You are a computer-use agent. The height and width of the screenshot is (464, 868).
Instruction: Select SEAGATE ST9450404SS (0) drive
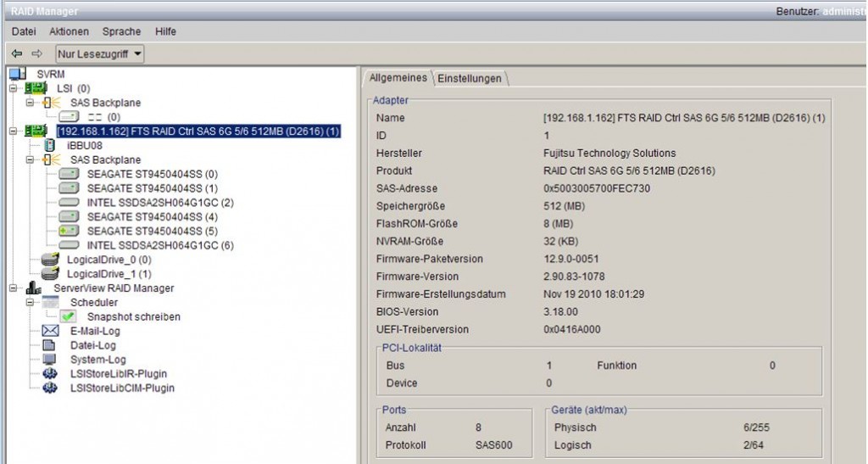click(x=153, y=174)
